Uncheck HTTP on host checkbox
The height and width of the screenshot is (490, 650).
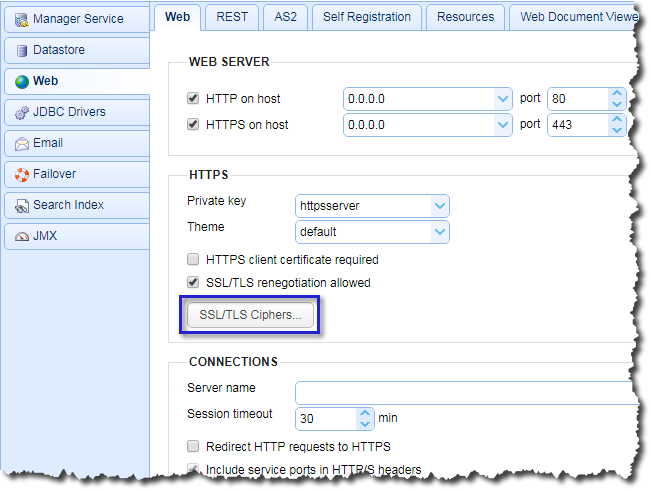coord(193,99)
